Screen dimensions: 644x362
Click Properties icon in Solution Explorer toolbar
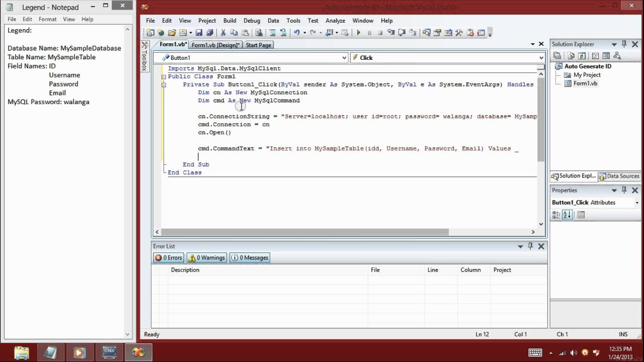[557, 56]
